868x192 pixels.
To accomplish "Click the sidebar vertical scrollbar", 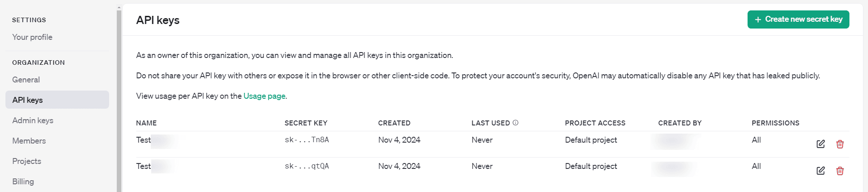I will click(x=119, y=100).
